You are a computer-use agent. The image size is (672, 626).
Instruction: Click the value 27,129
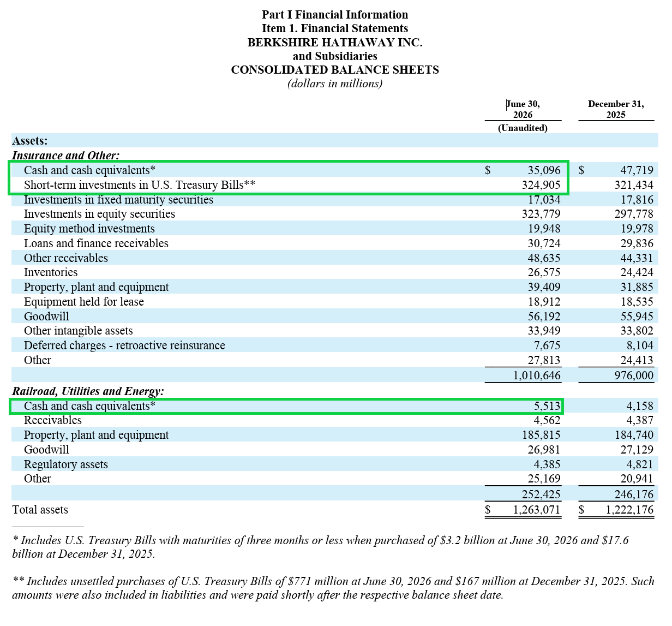pyautogui.click(x=637, y=450)
